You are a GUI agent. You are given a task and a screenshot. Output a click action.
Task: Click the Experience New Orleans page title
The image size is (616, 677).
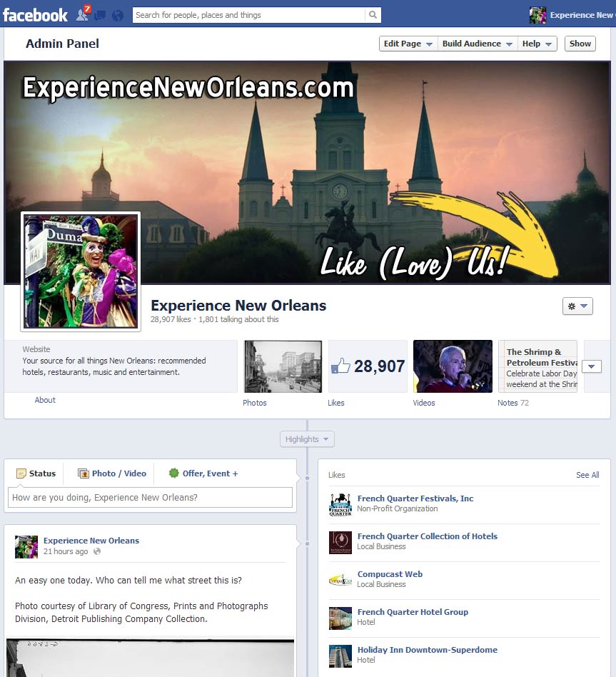tap(238, 306)
